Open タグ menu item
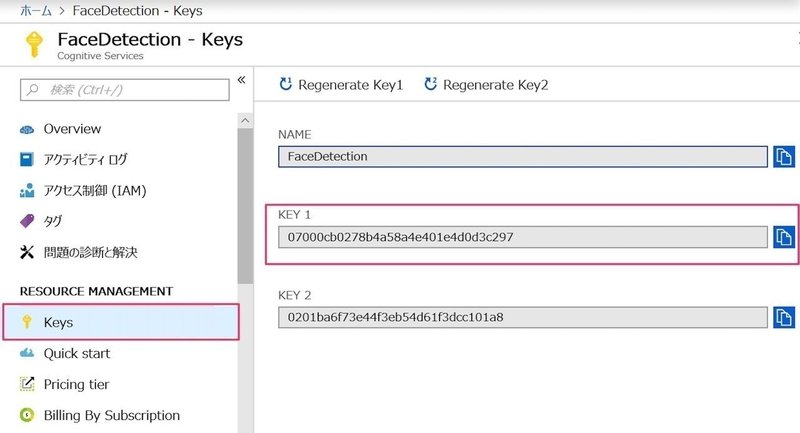 [53, 221]
